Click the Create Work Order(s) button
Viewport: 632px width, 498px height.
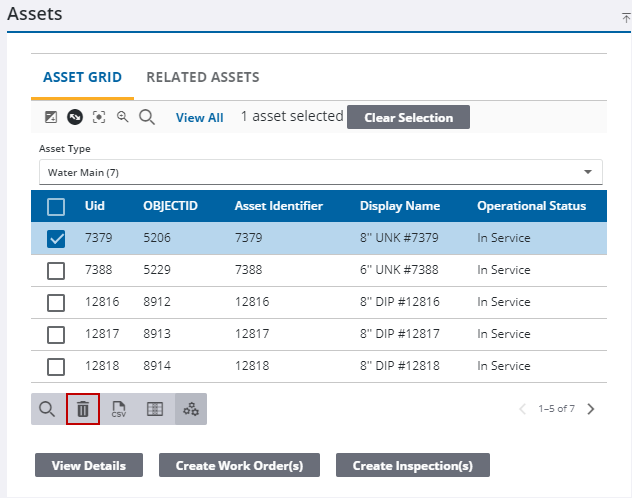click(x=247, y=465)
